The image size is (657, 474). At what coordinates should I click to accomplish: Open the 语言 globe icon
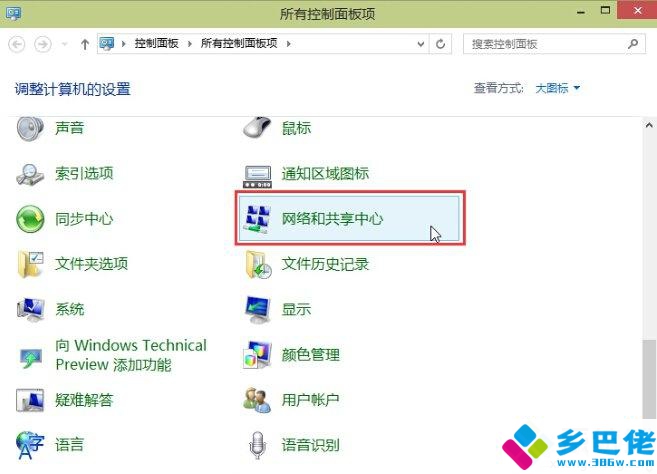tap(30, 445)
